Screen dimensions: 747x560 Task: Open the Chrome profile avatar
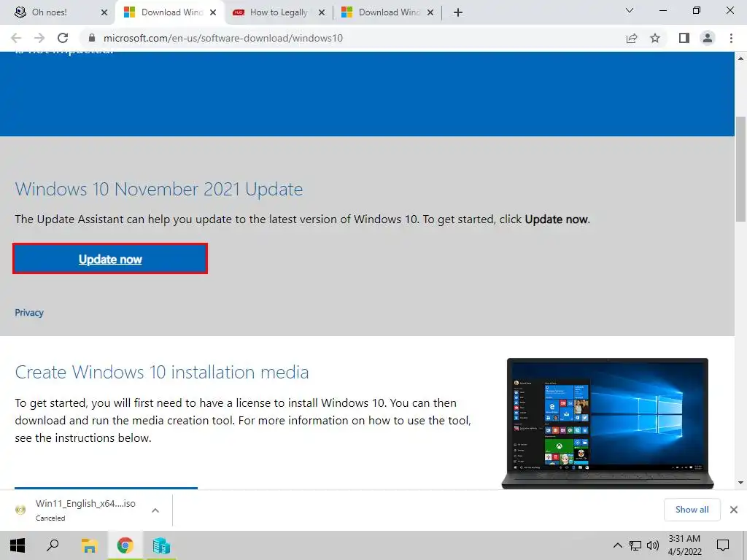[708, 38]
